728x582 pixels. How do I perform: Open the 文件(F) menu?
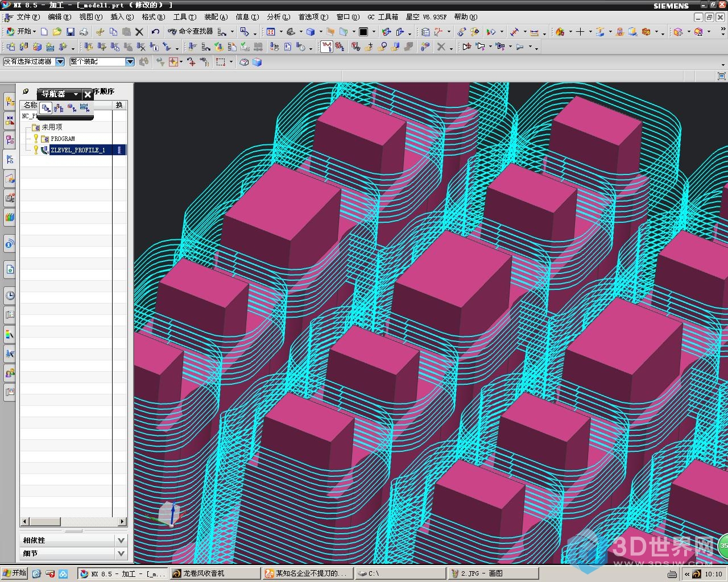coord(28,17)
